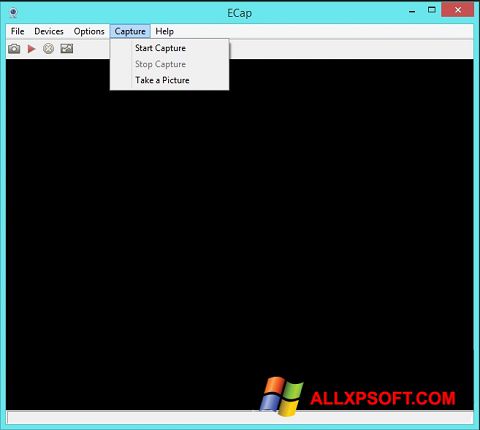Collapse the open Capture menu
480x430 pixels.
click(x=130, y=31)
